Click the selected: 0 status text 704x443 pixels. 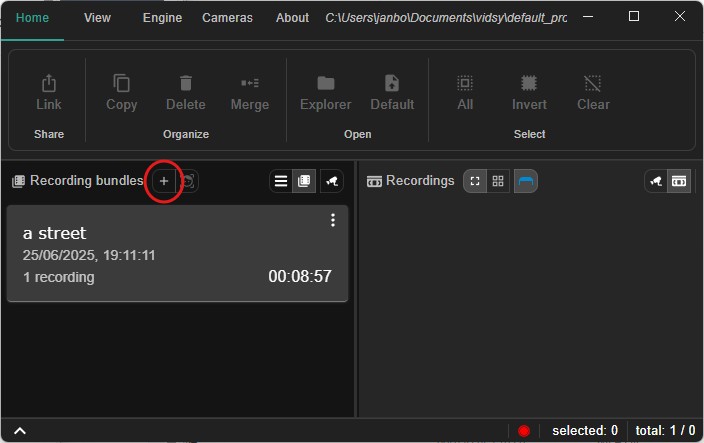[x=585, y=431]
